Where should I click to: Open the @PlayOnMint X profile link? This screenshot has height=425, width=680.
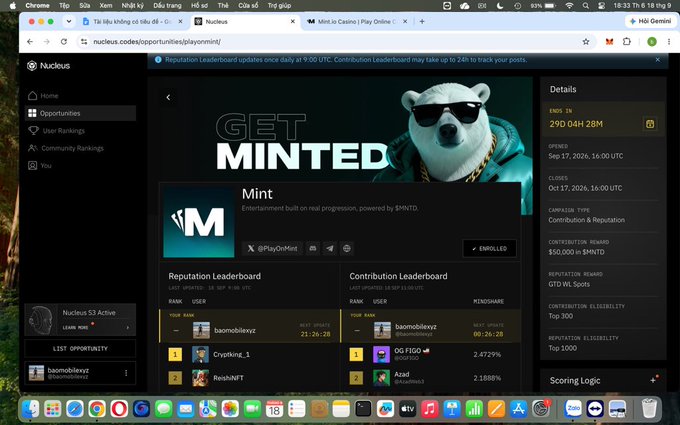tap(272, 248)
